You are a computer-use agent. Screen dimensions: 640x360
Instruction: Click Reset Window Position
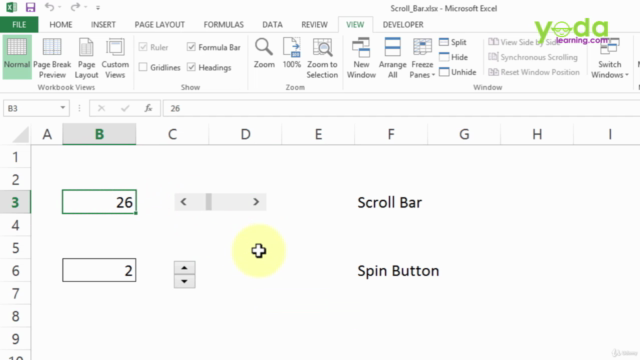click(x=534, y=72)
